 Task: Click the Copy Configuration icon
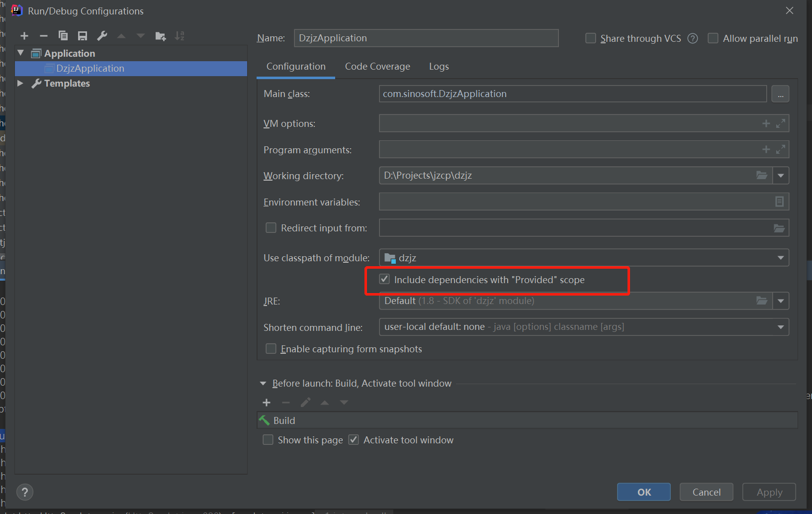(63, 36)
